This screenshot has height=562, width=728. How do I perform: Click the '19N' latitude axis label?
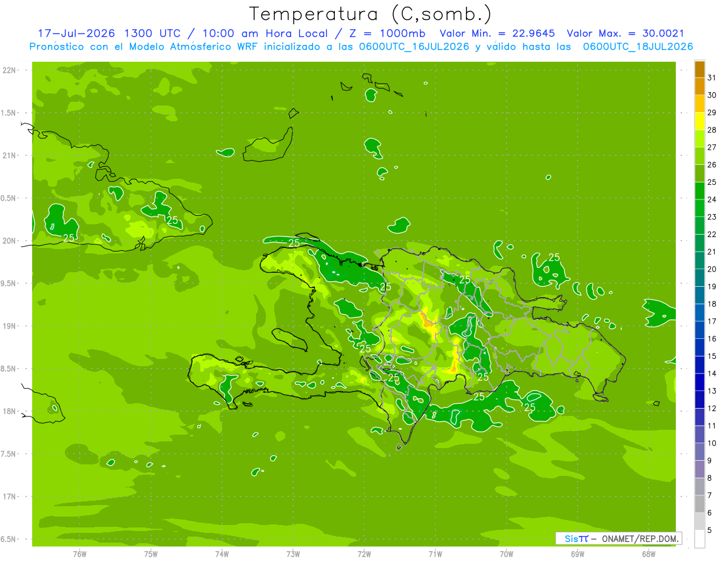pyautogui.click(x=10, y=326)
